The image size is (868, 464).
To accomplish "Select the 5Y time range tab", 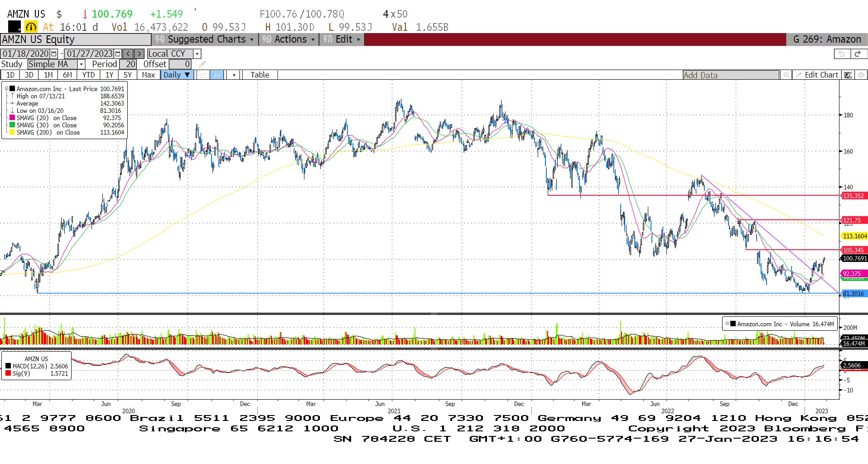I will pos(128,75).
